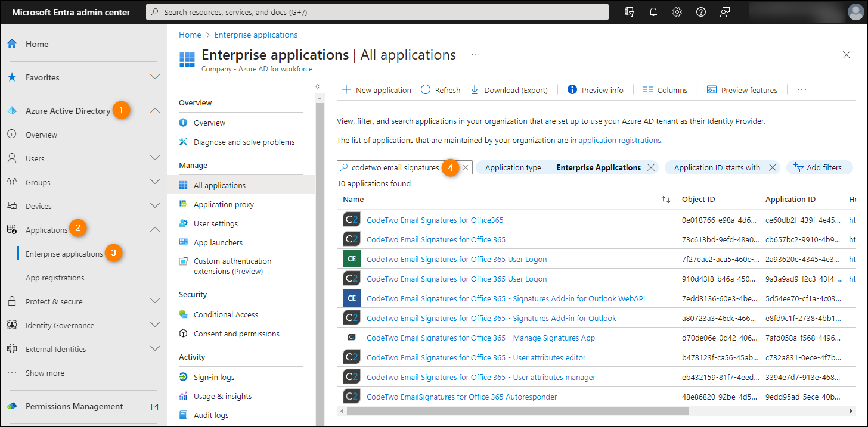Open the portal settings icon beside bell
The height and width of the screenshot is (427, 868).
click(x=630, y=12)
